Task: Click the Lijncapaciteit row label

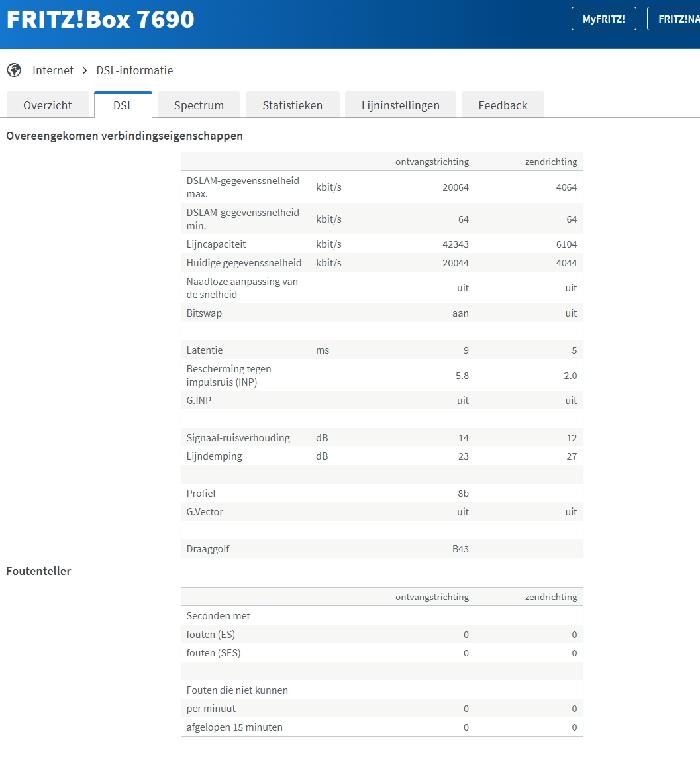Action: (x=216, y=244)
